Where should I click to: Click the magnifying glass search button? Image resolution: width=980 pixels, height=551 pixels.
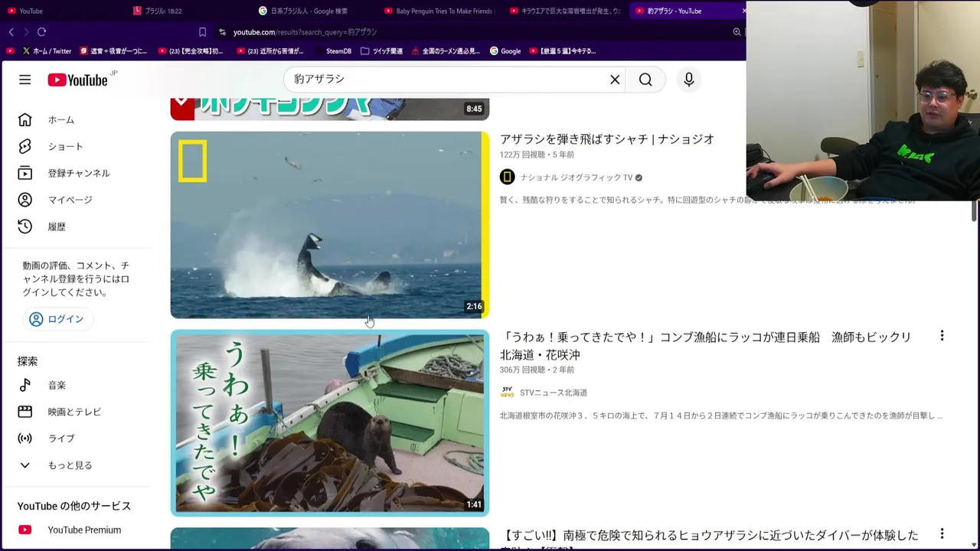645,80
